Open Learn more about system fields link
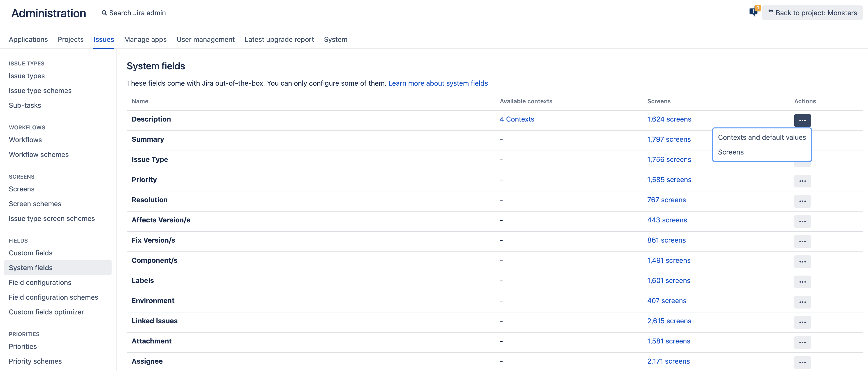 point(438,83)
